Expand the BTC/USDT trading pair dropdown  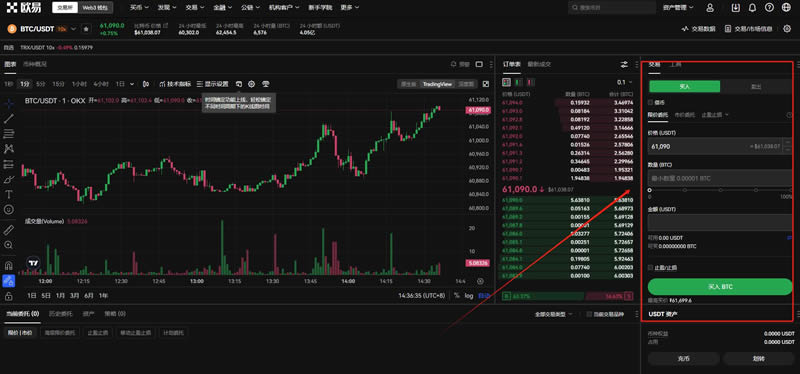(x=74, y=29)
